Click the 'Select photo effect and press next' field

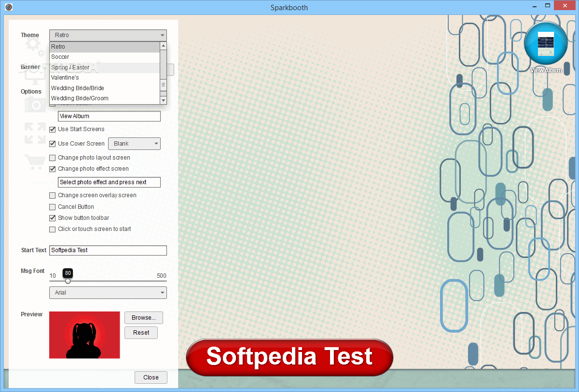109,182
